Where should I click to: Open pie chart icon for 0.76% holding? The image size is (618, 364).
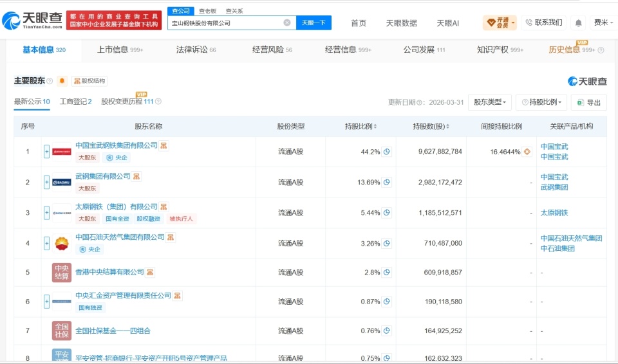tap(387, 331)
